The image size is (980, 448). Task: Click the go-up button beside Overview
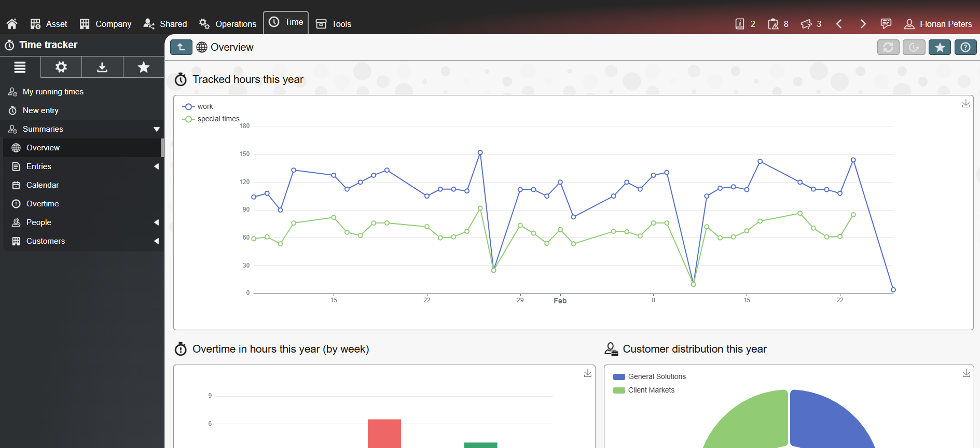tap(181, 47)
